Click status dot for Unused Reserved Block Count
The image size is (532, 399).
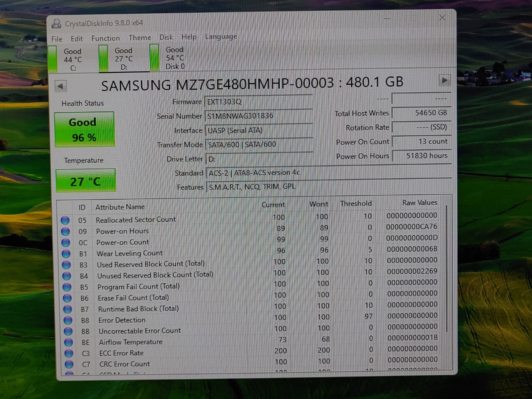[x=67, y=276]
